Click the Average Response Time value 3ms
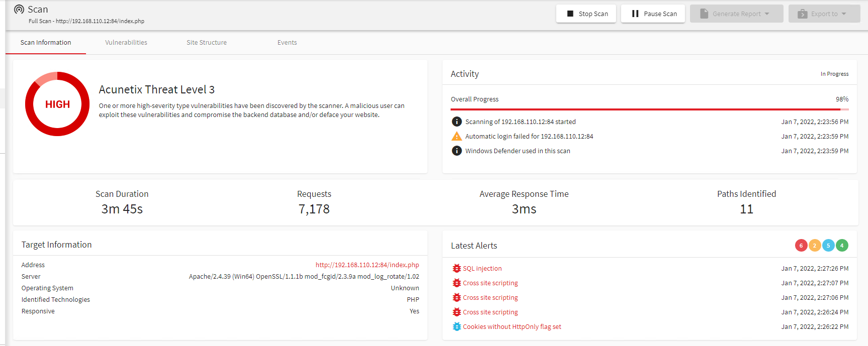Viewport: 868px width, 346px height. [x=524, y=209]
